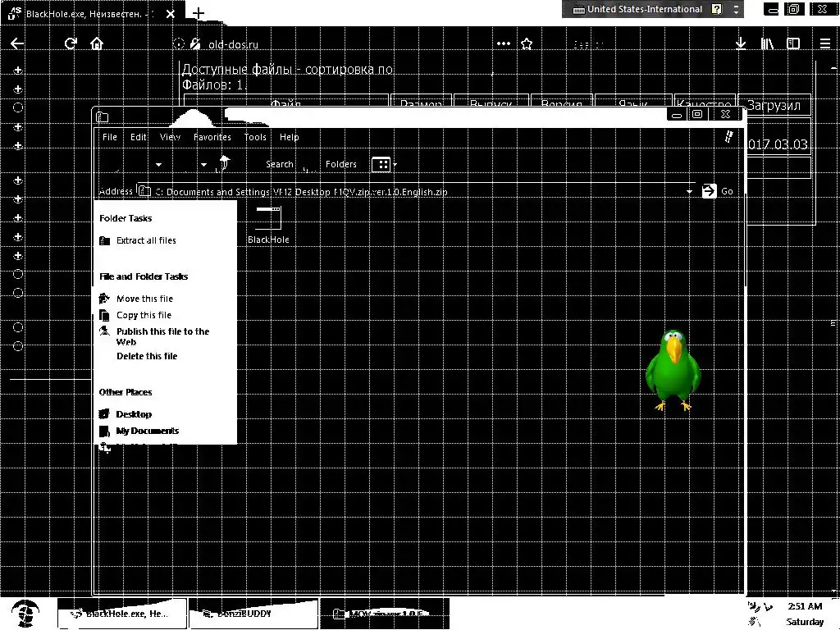The height and width of the screenshot is (630, 840).
Task: Click the Go button
Action: (x=717, y=191)
